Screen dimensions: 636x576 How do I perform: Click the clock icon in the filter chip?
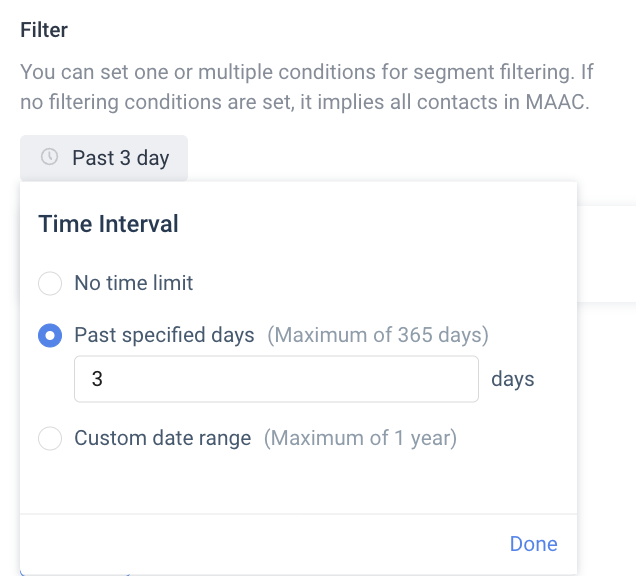coord(49,158)
